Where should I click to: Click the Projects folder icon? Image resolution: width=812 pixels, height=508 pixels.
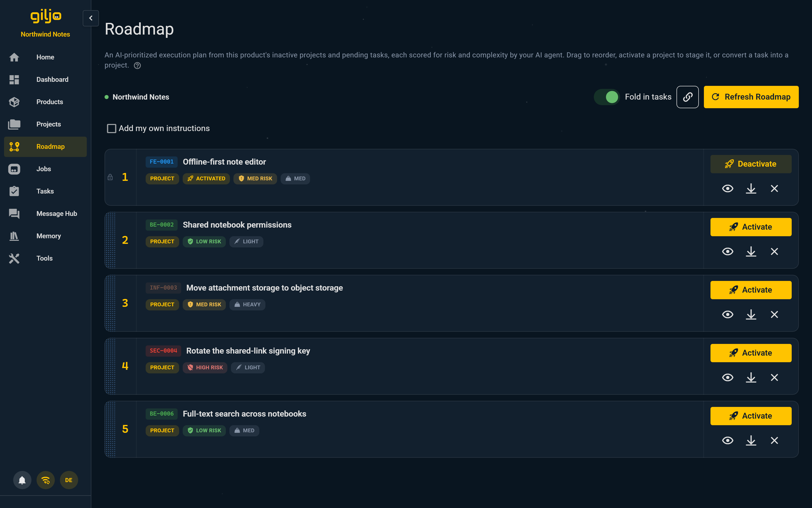pyautogui.click(x=14, y=124)
